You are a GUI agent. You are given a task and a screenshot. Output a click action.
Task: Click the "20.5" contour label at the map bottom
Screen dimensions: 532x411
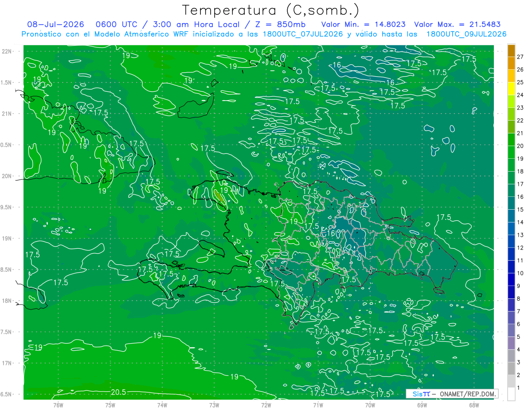(118, 392)
